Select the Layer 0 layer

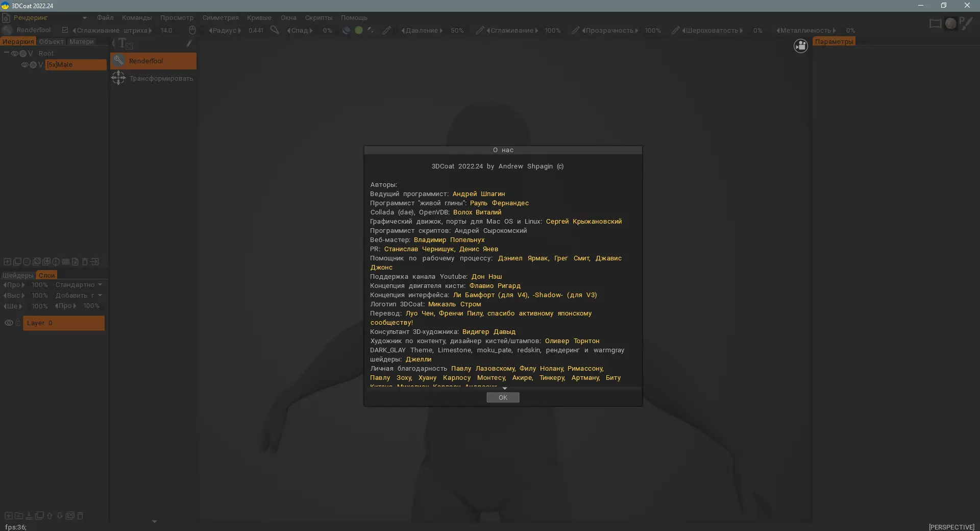(x=64, y=323)
